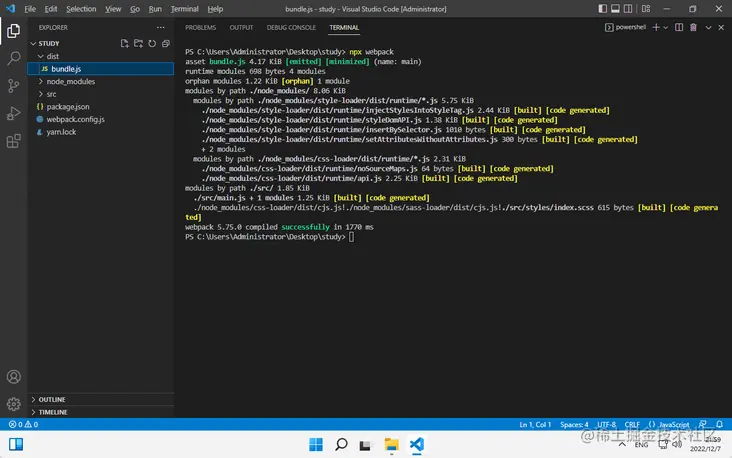The width and height of the screenshot is (732, 458).
Task: Open notifications bell in status bar
Action: click(x=719, y=424)
